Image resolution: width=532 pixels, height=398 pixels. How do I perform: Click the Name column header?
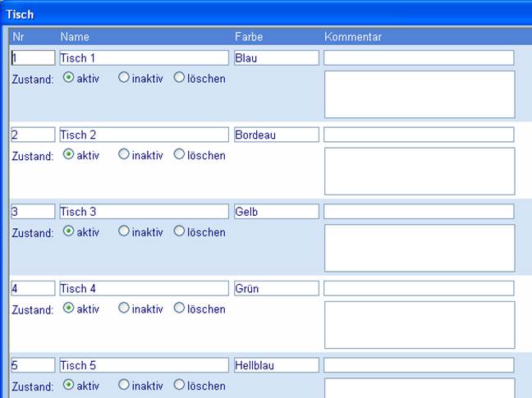[x=75, y=37]
